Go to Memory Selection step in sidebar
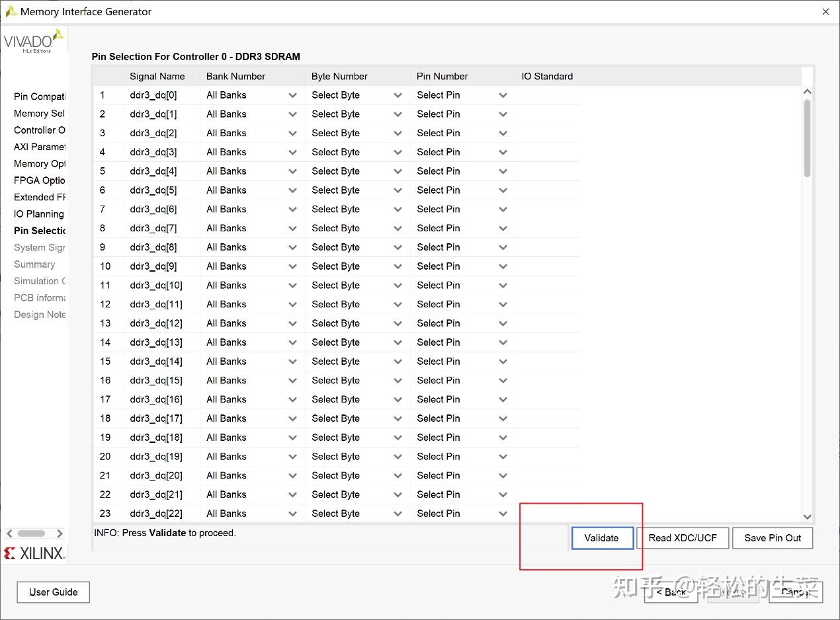Viewport: 840px width, 620px height. (x=40, y=114)
